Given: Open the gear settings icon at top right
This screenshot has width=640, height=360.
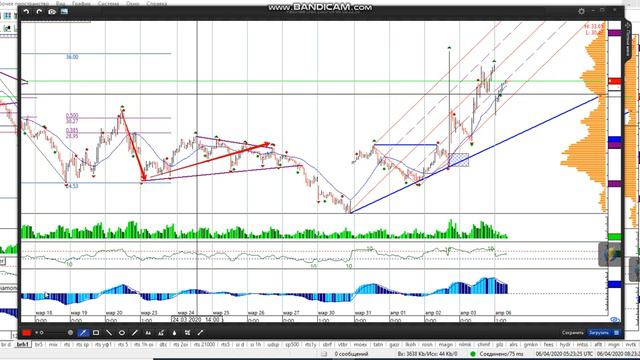Looking at the screenshot, I should 581,11.
